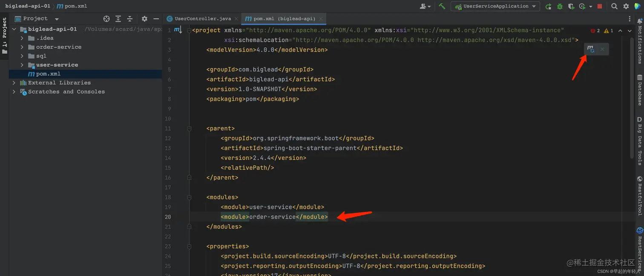
Task: Click the yellow warnings indicator showing 1
Action: pyautogui.click(x=609, y=31)
